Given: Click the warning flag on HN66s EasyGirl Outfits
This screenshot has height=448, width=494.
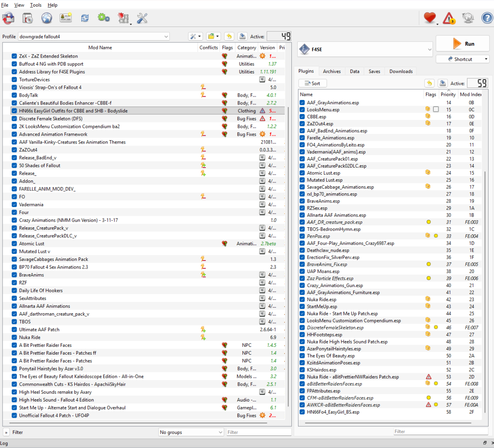Looking at the screenshot, I should 262,111.
